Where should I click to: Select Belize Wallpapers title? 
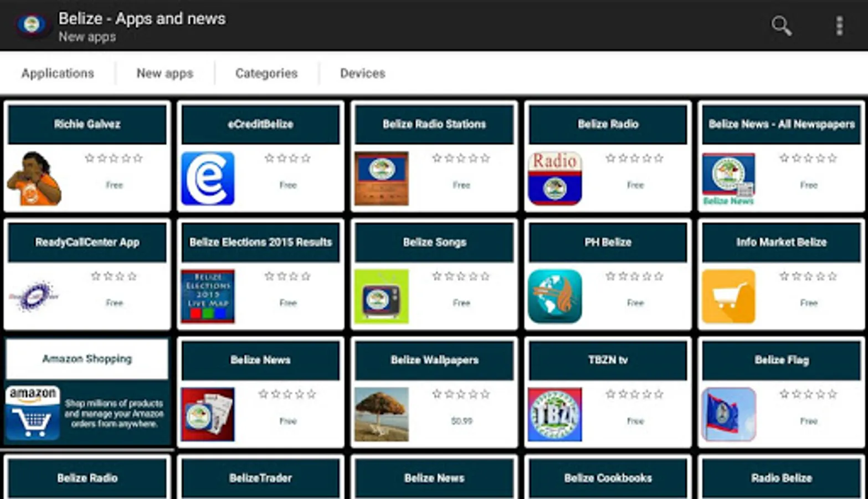434,360
